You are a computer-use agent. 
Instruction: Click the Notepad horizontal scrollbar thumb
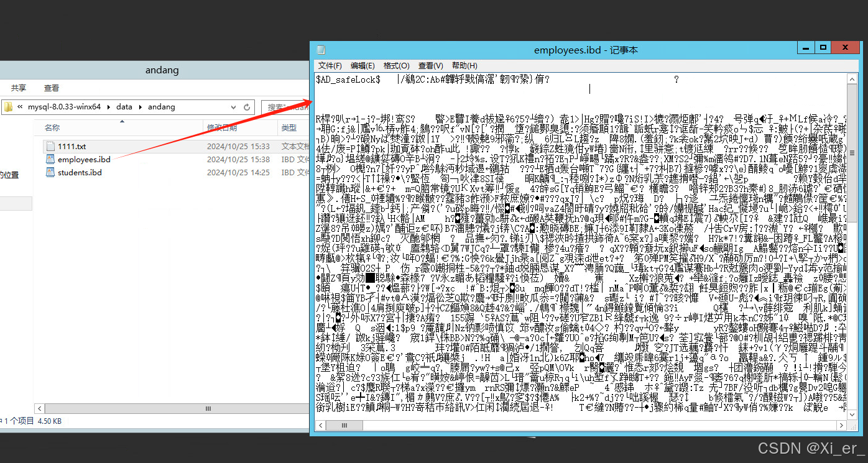[343, 425]
